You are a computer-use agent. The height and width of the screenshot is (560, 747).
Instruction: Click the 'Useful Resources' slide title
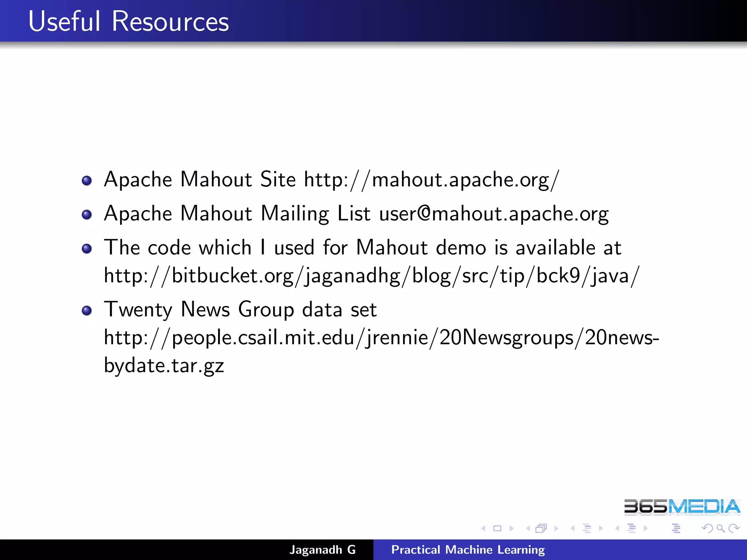click(129, 21)
